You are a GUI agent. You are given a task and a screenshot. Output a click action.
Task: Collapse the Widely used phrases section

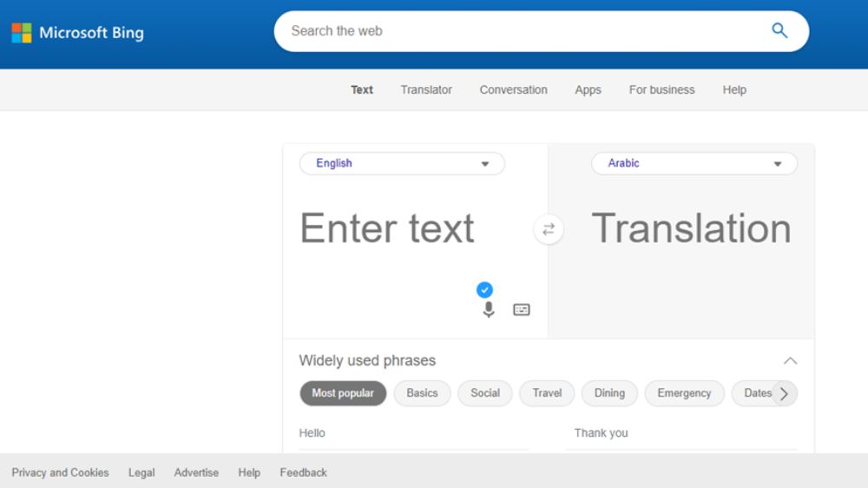tap(790, 360)
